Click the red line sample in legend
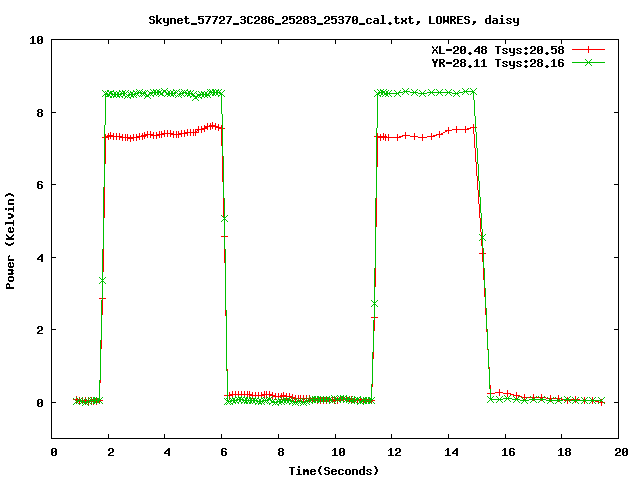 tap(588, 50)
